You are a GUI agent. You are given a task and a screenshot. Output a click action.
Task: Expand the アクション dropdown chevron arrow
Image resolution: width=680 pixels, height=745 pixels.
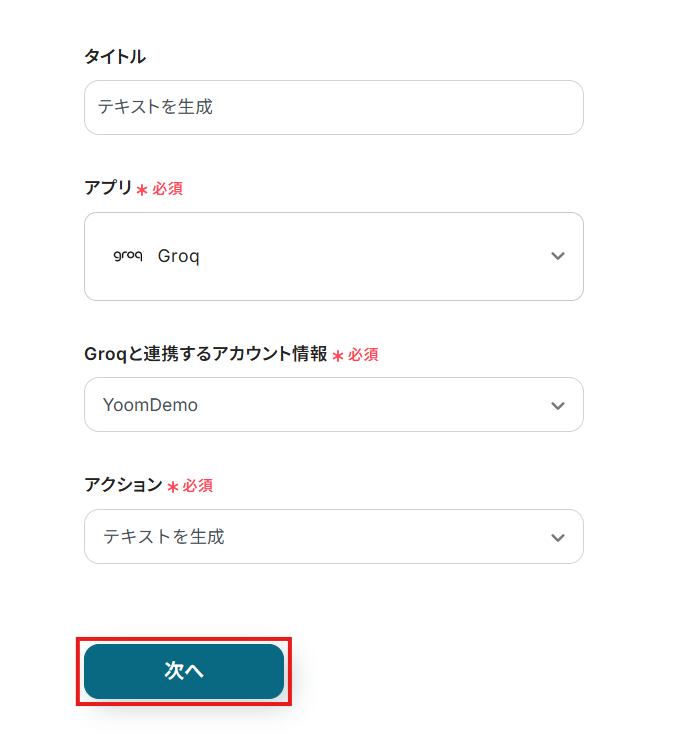click(558, 537)
